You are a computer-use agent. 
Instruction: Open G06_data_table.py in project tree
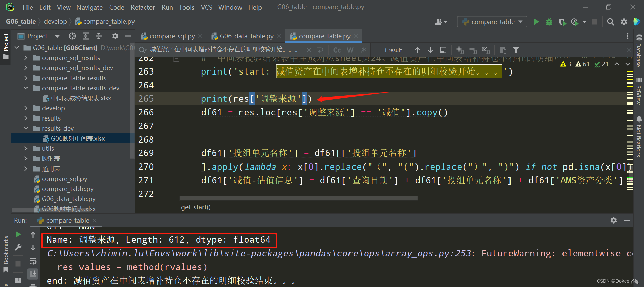[x=68, y=199]
